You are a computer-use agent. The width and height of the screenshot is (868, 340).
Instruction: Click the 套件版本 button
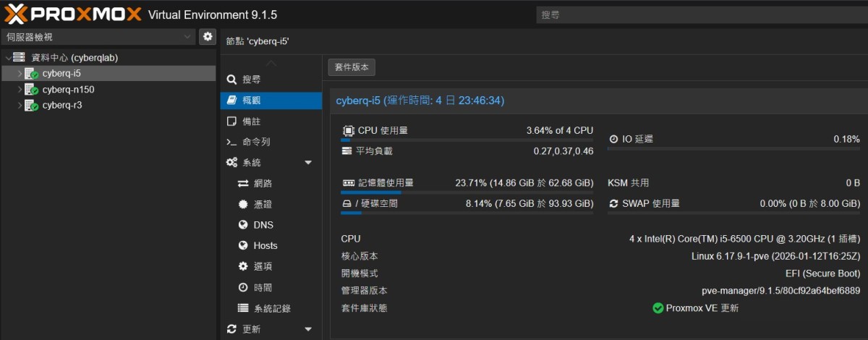352,67
